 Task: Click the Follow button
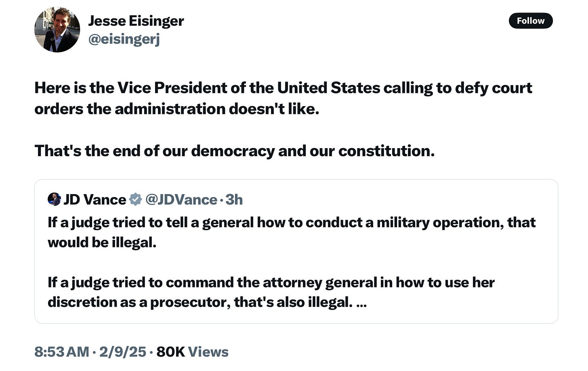[531, 21]
